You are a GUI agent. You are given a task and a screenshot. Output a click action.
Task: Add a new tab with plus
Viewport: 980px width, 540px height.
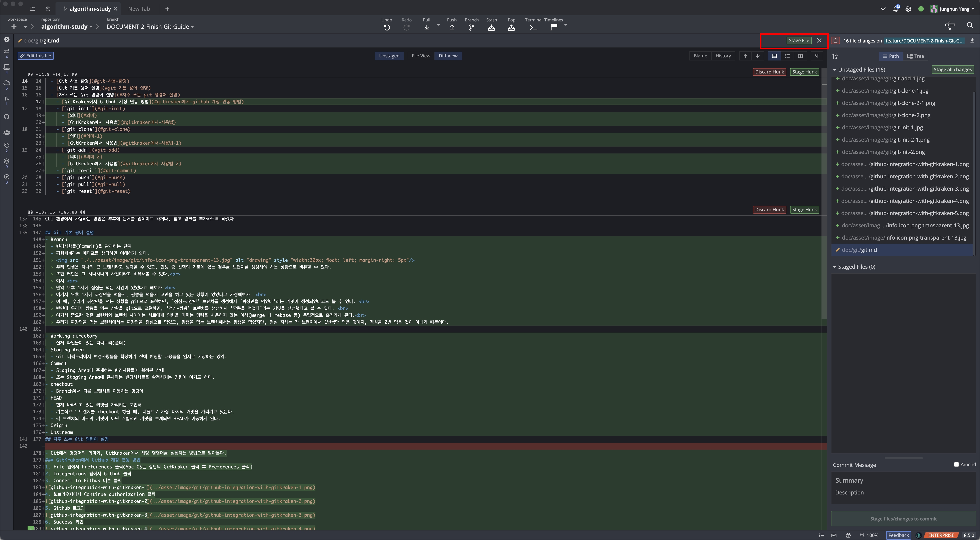point(167,9)
